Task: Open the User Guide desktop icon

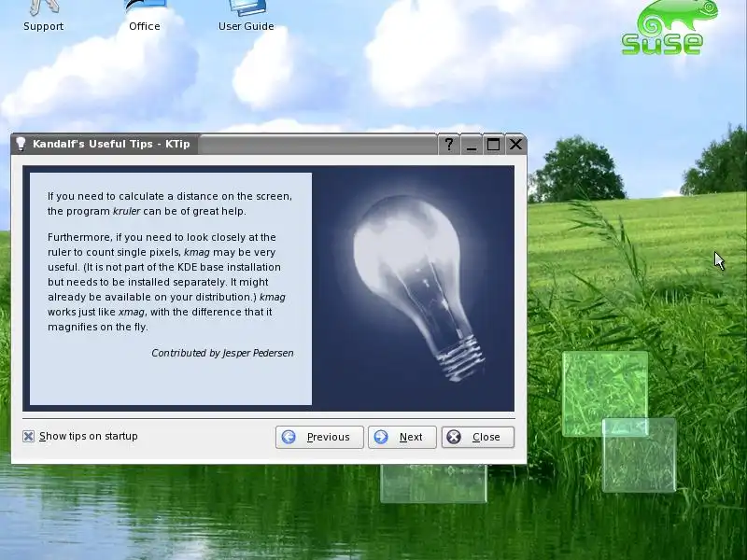Action: (247, 17)
